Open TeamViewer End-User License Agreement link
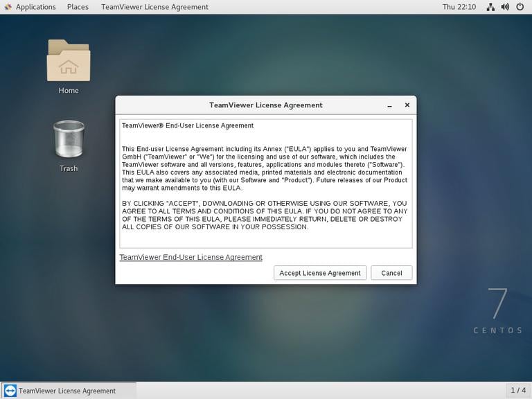This screenshot has height=399, width=532. pos(190,257)
